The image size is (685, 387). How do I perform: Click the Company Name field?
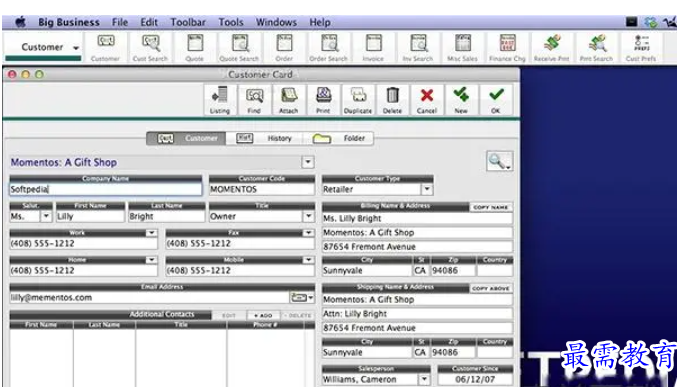(106, 189)
